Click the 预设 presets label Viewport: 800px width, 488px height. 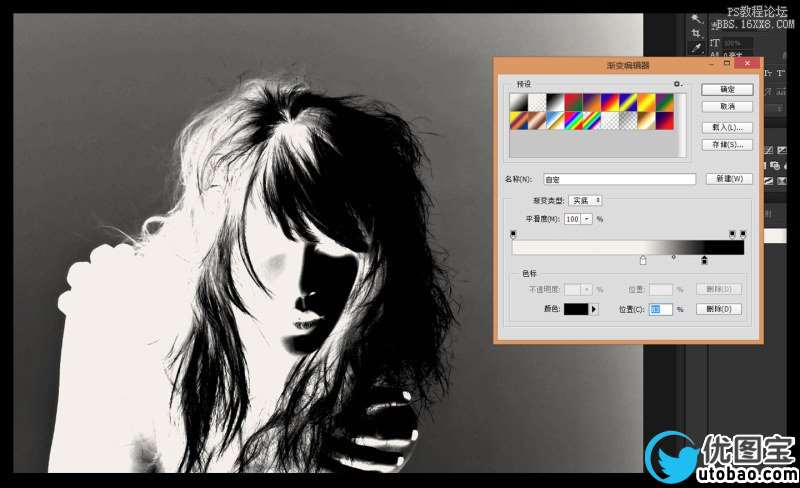tap(524, 84)
